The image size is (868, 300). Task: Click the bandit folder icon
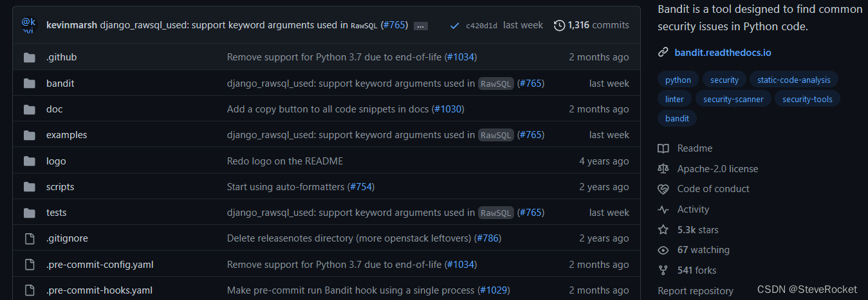[x=29, y=84]
